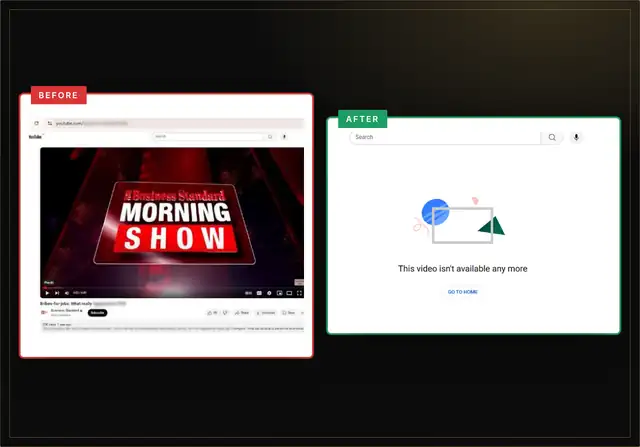The width and height of the screenshot is (640, 447).
Task: Subscribe to the Business Standard channel
Action: [x=97, y=313]
